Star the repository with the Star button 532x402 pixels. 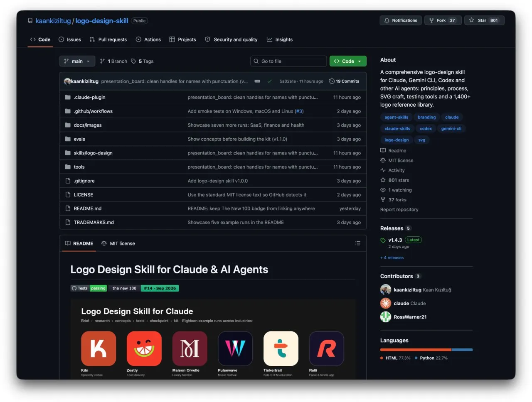(484, 20)
